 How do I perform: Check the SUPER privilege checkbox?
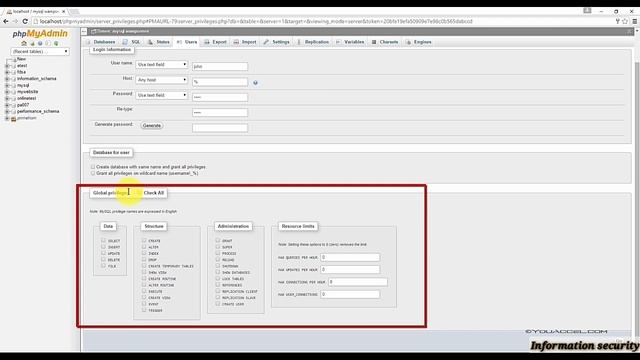coord(218,247)
